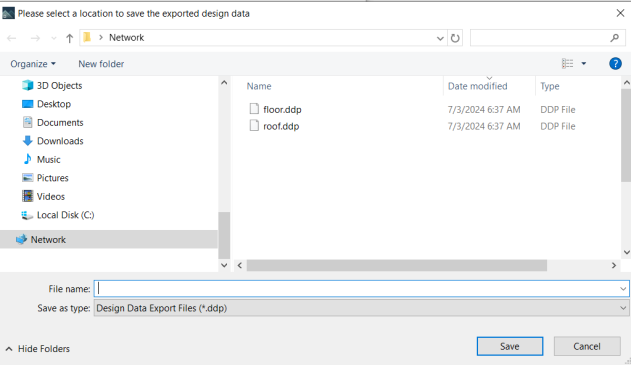Click the search magnifier icon

tap(615, 38)
